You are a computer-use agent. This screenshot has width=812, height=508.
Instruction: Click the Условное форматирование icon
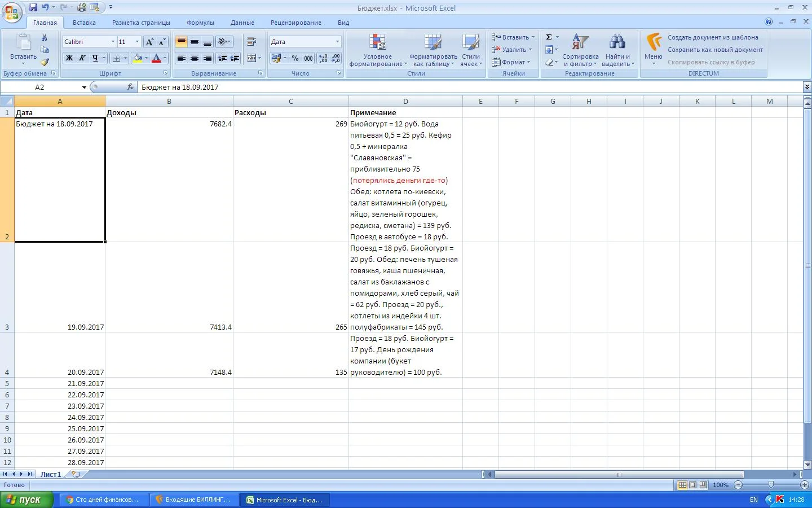click(377, 51)
